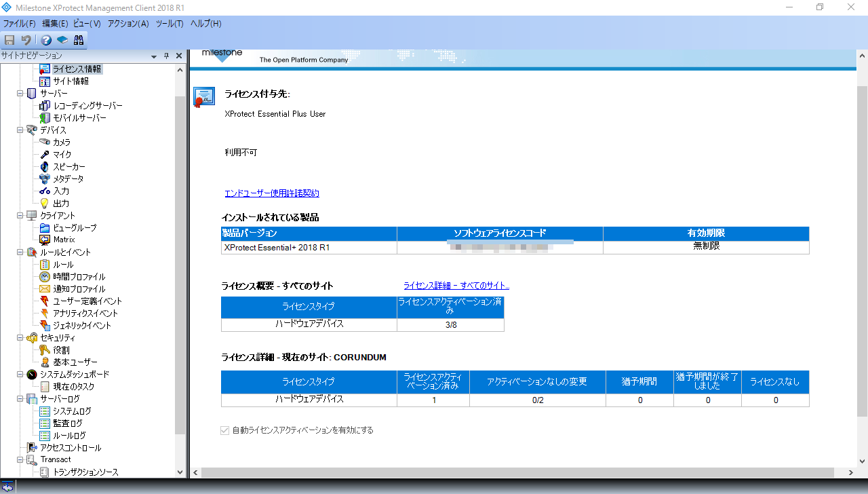
Task: Click the Matrix monitor icon
Action: pyautogui.click(x=45, y=240)
